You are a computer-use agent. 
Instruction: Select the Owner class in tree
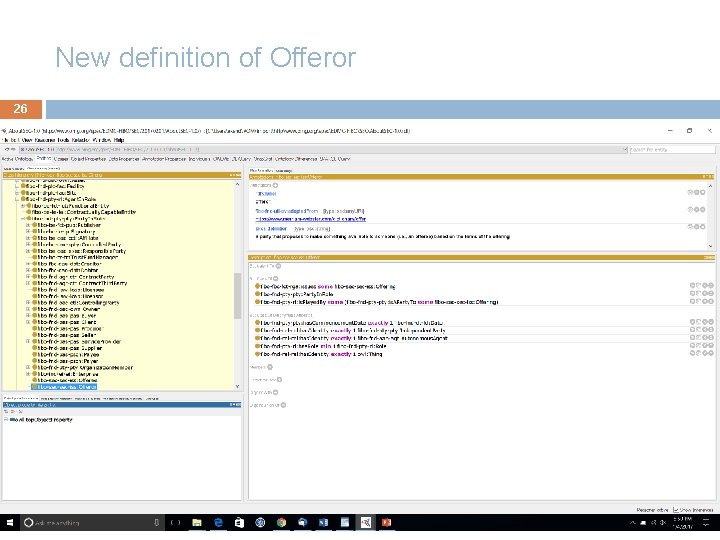(x=68, y=309)
